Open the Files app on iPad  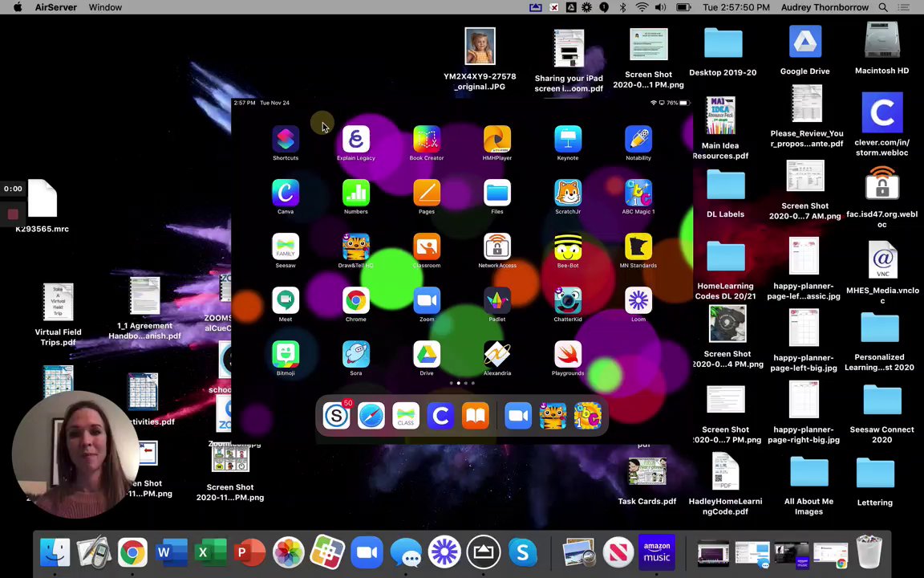(x=497, y=193)
